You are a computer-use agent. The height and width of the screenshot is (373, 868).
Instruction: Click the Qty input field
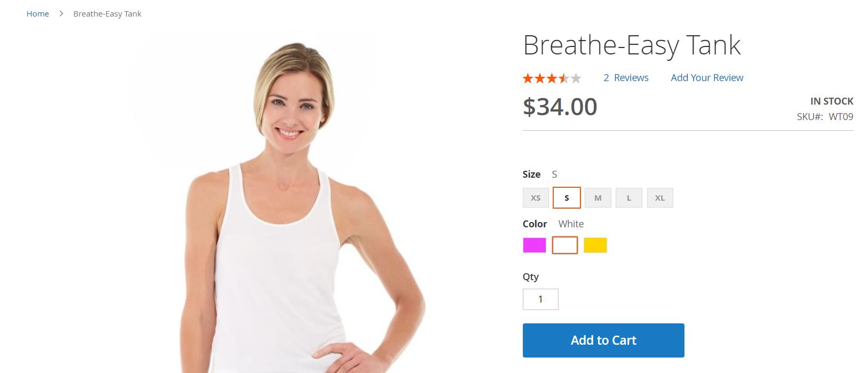540,299
